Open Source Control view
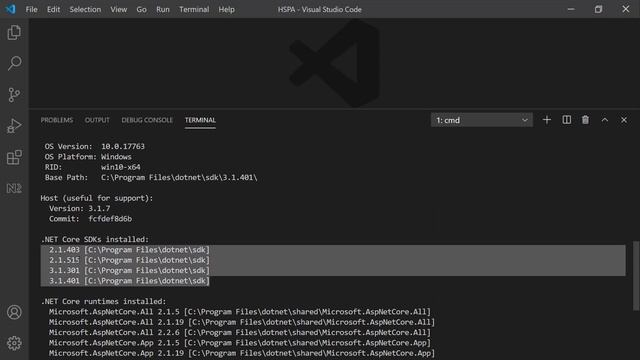This screenshot has height=360, width=640. [14, 95]
